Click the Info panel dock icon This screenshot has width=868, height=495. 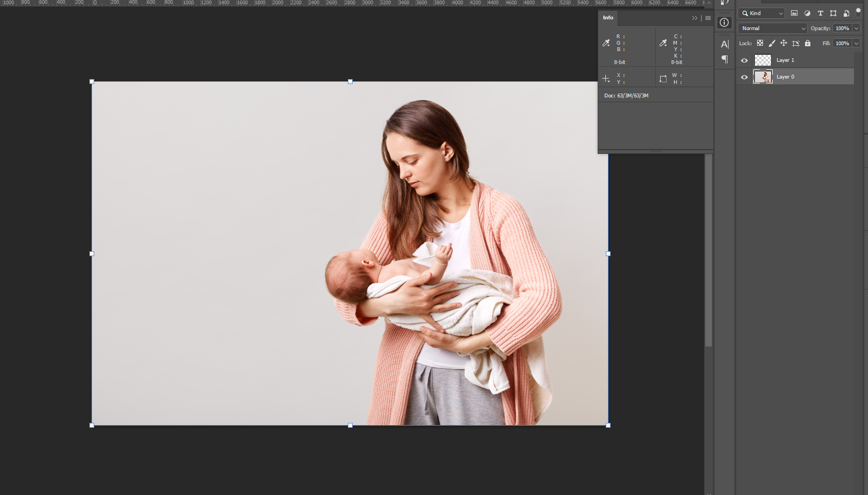pyautogui.click(x=725, y=23)
